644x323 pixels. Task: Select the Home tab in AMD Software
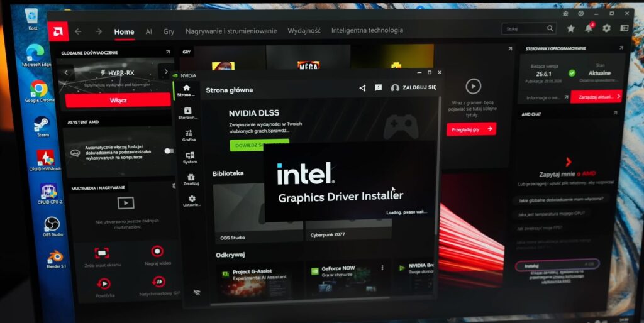[124, 31]
